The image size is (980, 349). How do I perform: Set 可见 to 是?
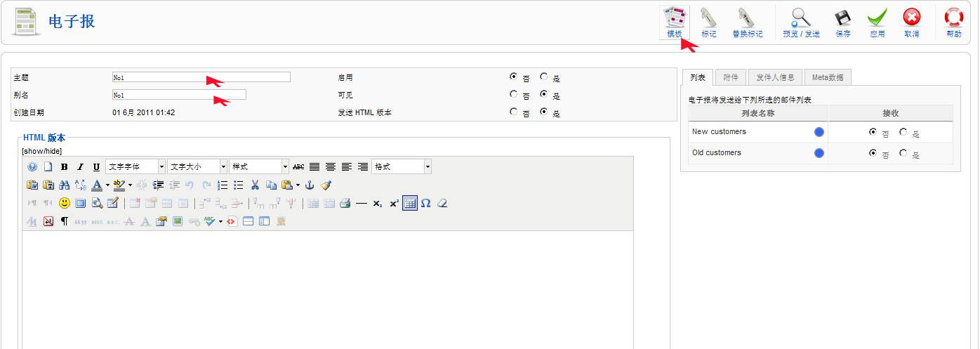tap(543, 93)
